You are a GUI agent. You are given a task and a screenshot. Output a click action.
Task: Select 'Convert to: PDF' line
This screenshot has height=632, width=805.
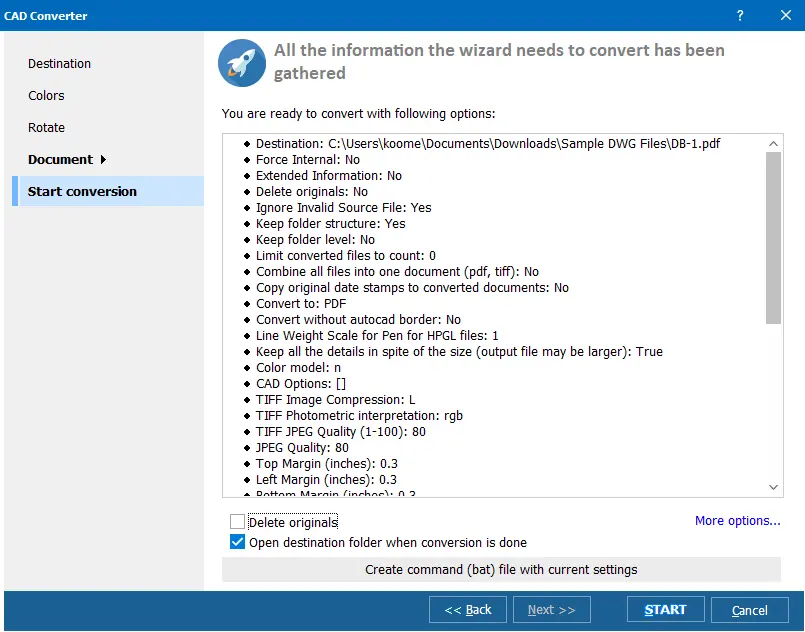click(301, 303)
